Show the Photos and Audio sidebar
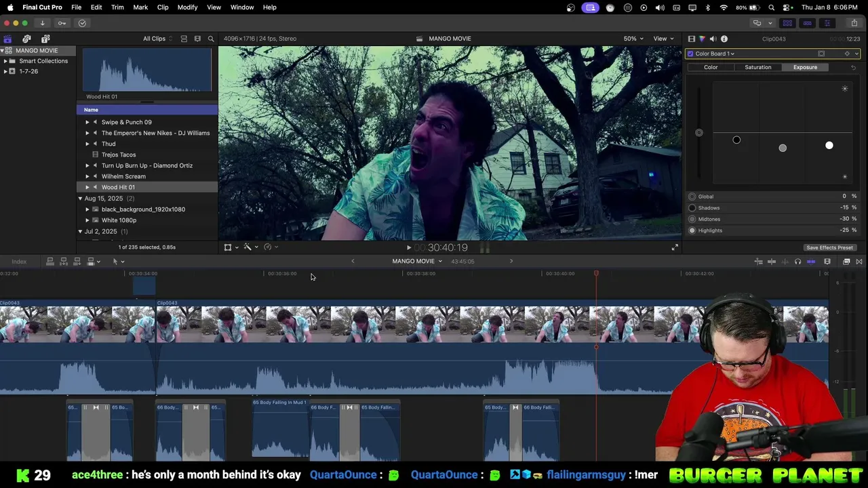This screenshot has width=868, height=488. (26, 39)
